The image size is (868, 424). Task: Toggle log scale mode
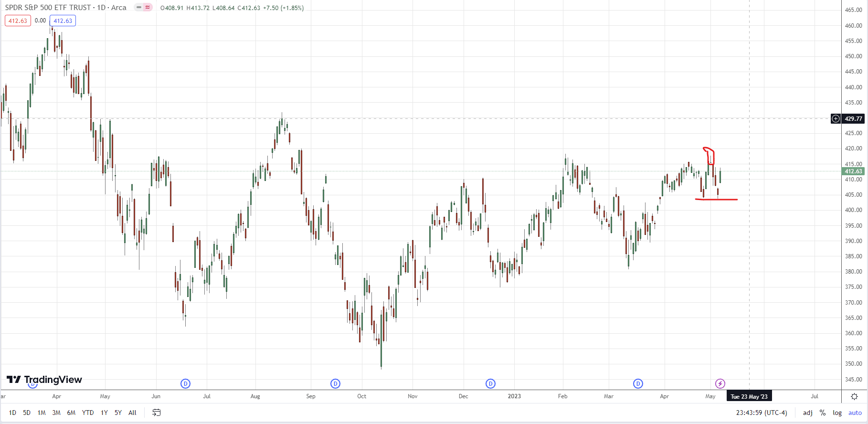tap(837, 413)
